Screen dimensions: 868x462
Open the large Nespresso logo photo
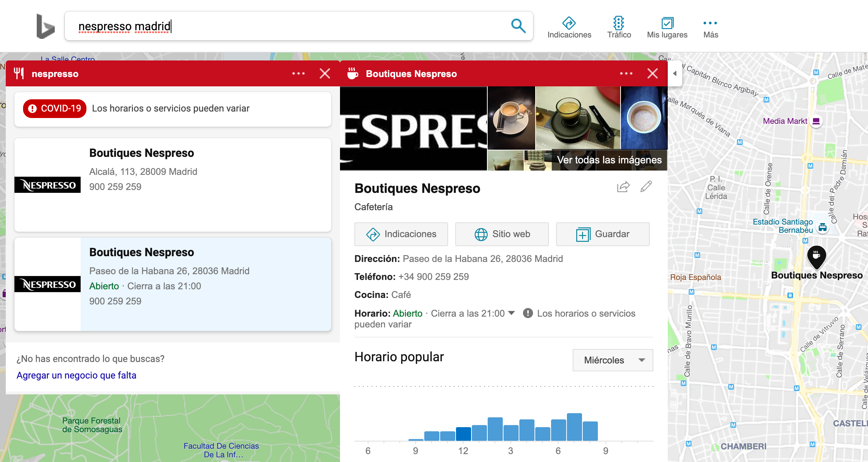click(413, 128)
